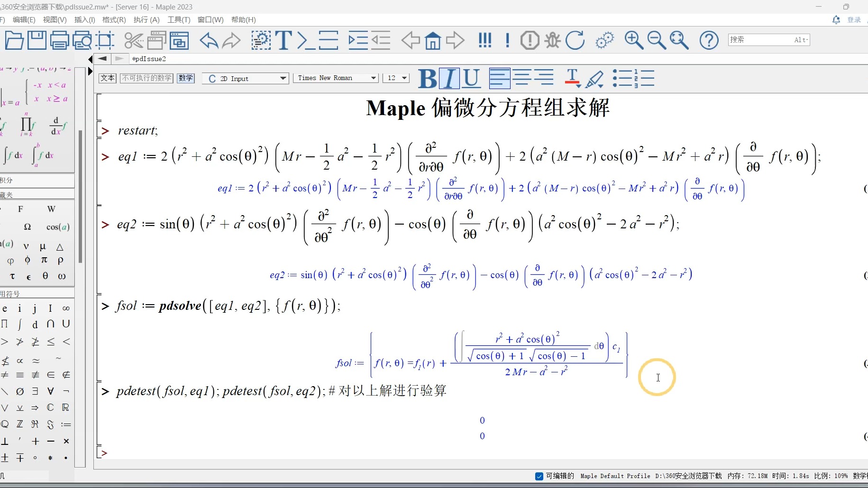Undo the last action
This screenshot has width=868, height=488.
(209, 40)
